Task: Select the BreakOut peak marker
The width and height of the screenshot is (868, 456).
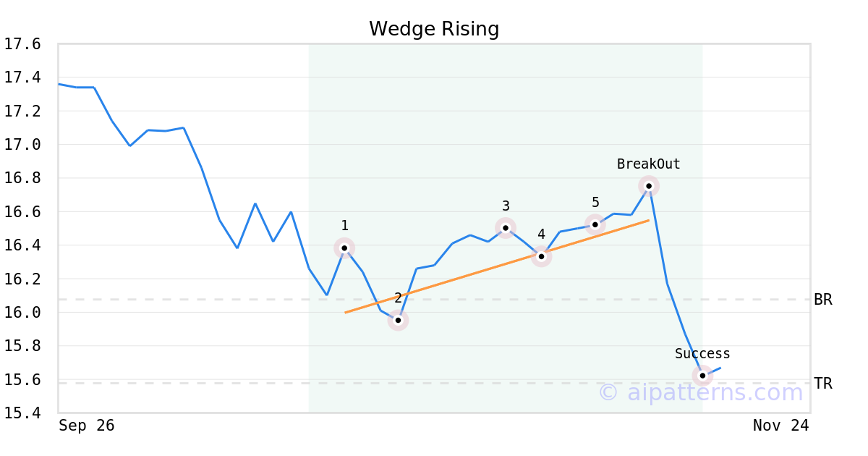Action: 649,186
